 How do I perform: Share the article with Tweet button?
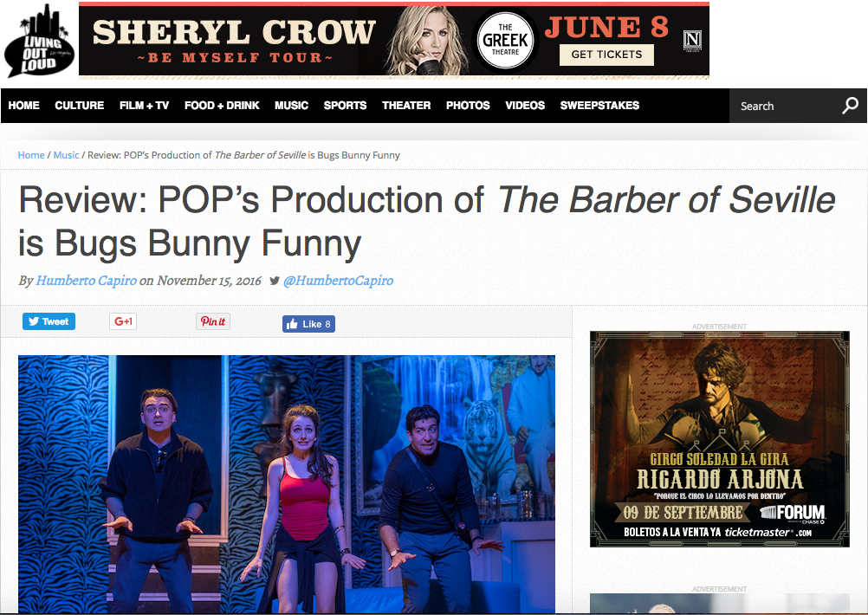[x=49, y=321]
